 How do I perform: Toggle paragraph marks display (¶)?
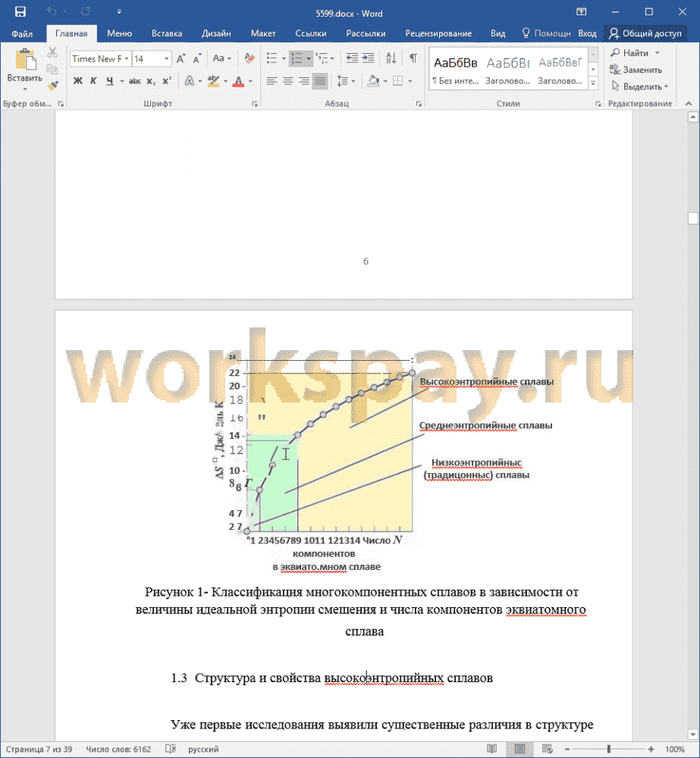(413, 58)
